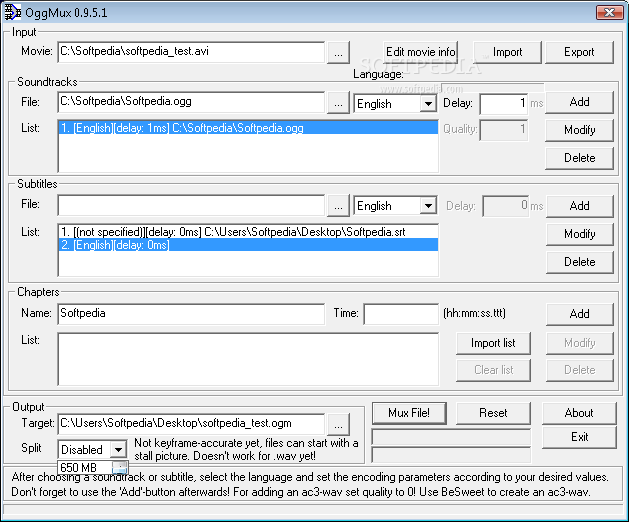Focus the Subtitles File path field
Image resolution: width=629 pixels, height=522 pixels.
coord(191,205)
